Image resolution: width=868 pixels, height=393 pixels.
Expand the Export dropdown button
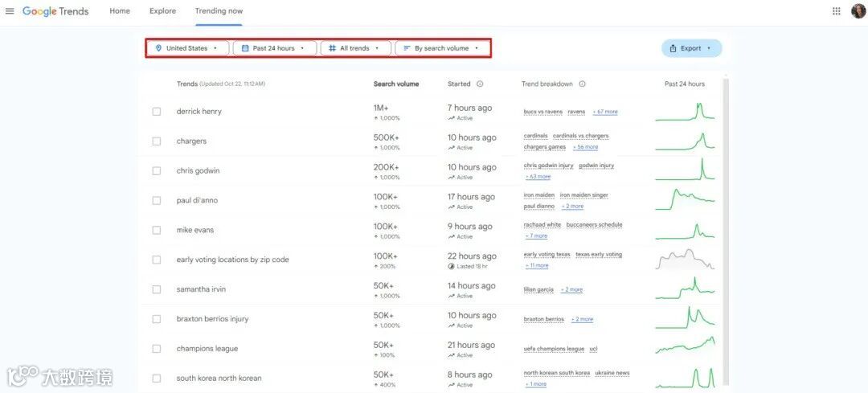pyautogui.click(x=691, y=48)
